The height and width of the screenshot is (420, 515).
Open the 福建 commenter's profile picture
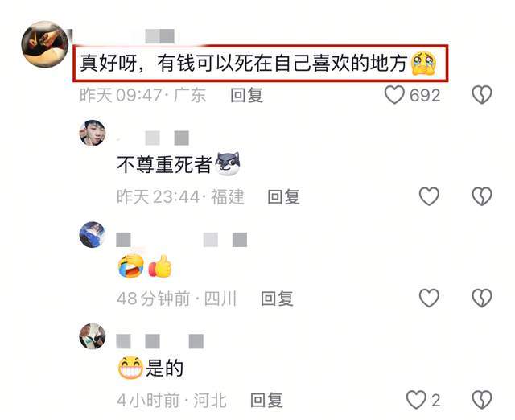(x=93, y=133)
